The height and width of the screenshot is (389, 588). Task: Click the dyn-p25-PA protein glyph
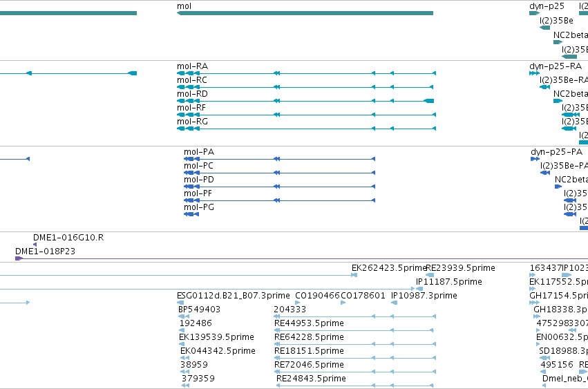[535, 159]
